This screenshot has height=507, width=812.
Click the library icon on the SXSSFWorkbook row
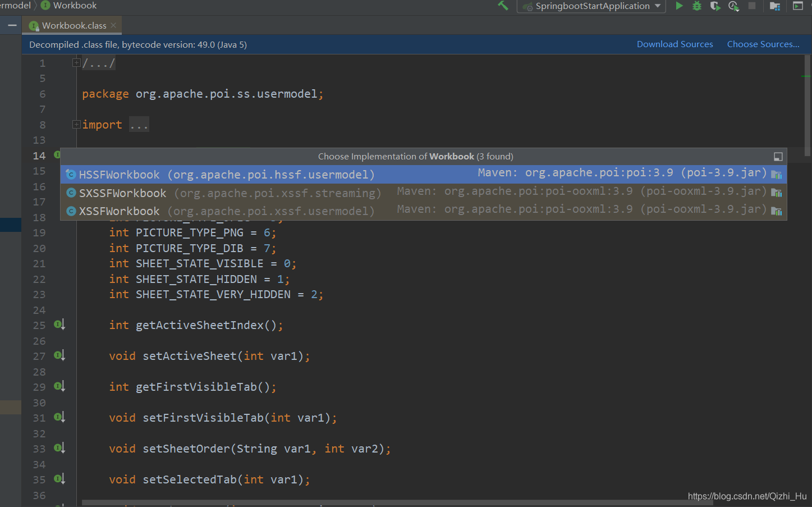777,193
